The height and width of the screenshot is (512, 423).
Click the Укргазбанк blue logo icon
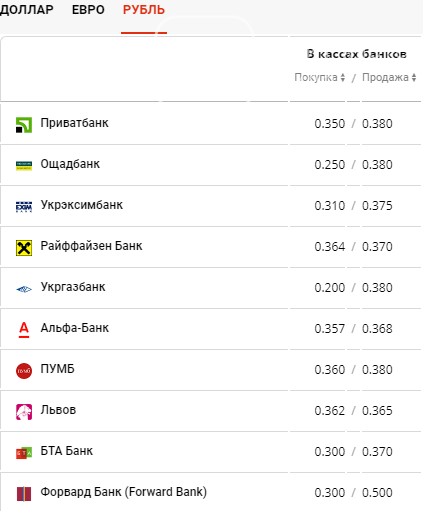coord(24,289)
